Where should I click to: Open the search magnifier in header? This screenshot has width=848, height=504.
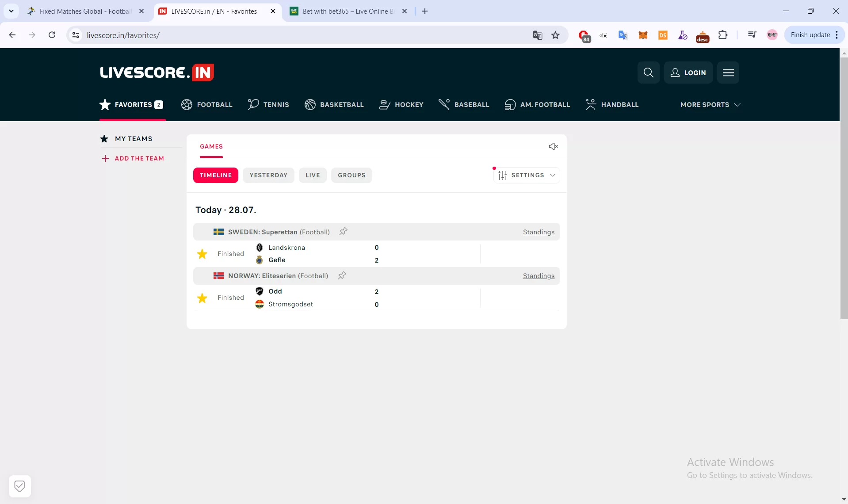pyautogui.click(x=648, y=73)
